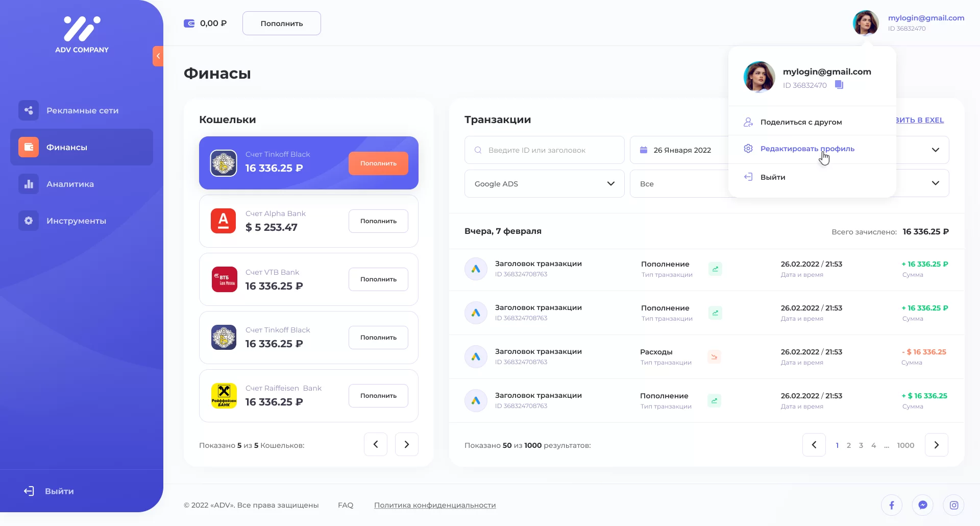Open FAQ link in footer

click(x=346, y=505)
